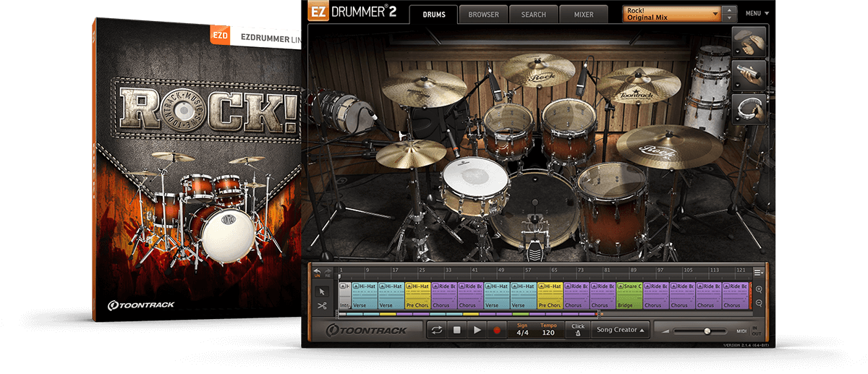Click bar 121 on the timeline ruler

[741, 271]
